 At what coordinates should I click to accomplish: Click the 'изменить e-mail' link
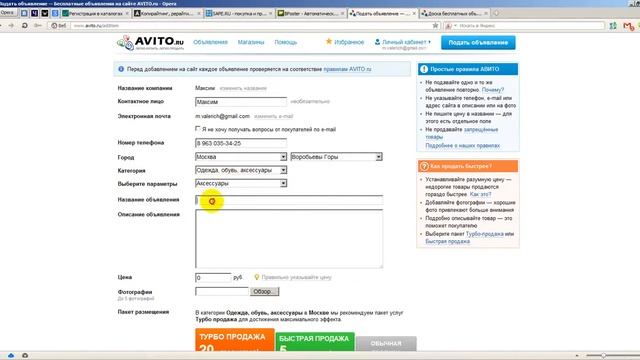273,116
